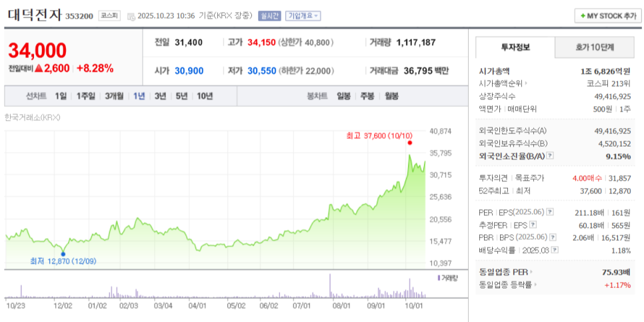Image resolution: width=644 pixels, height=322 pixels.
Task: Open help icon next to 배당수익률 2025.03
Action: coord(555,250)
